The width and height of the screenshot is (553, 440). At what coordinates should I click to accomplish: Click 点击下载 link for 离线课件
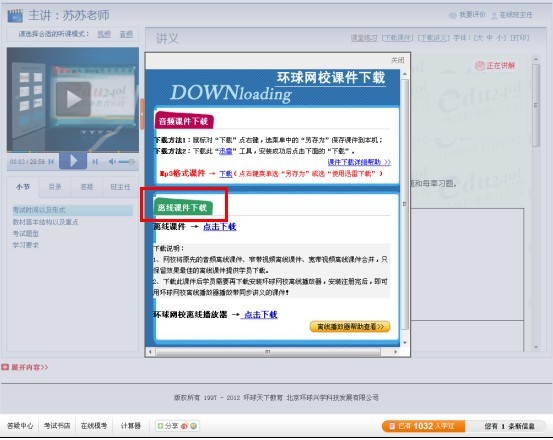click(219, 227)
